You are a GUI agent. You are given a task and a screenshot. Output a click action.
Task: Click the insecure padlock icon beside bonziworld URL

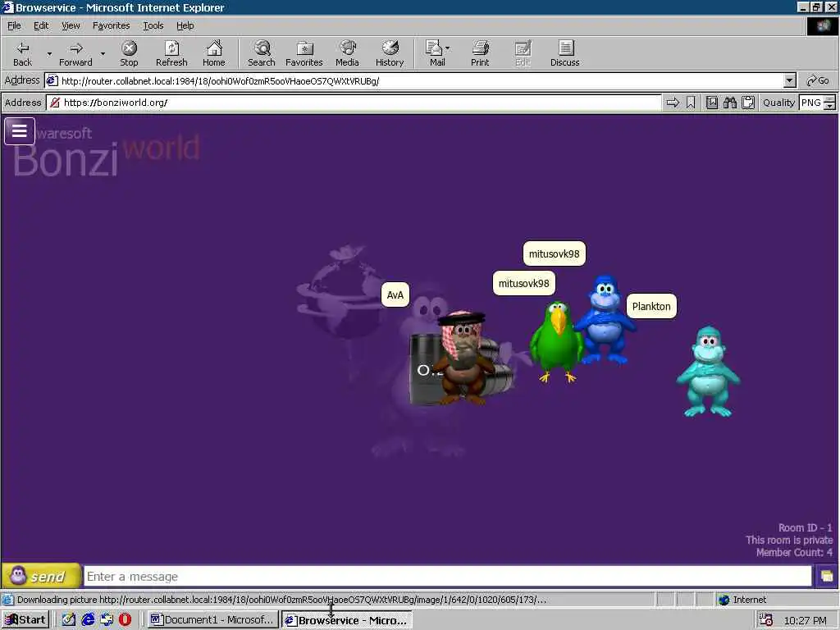(x=55, y=103)
